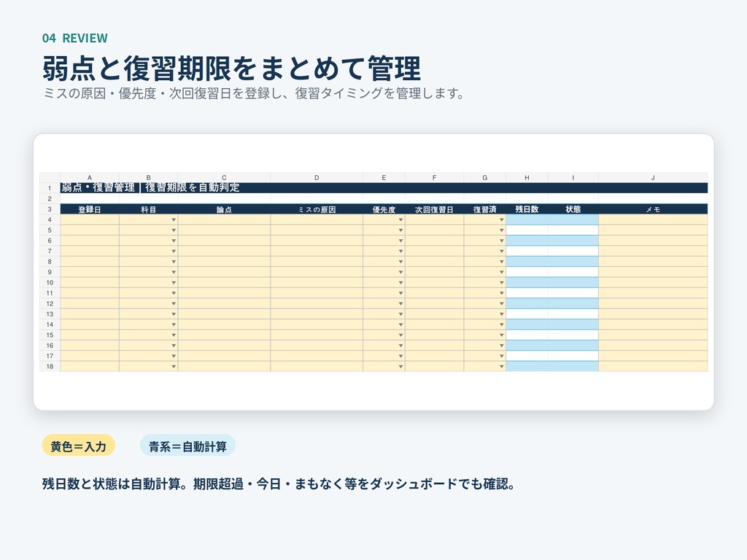Click the ミスの原因 cell in row 8

[317, 262]
